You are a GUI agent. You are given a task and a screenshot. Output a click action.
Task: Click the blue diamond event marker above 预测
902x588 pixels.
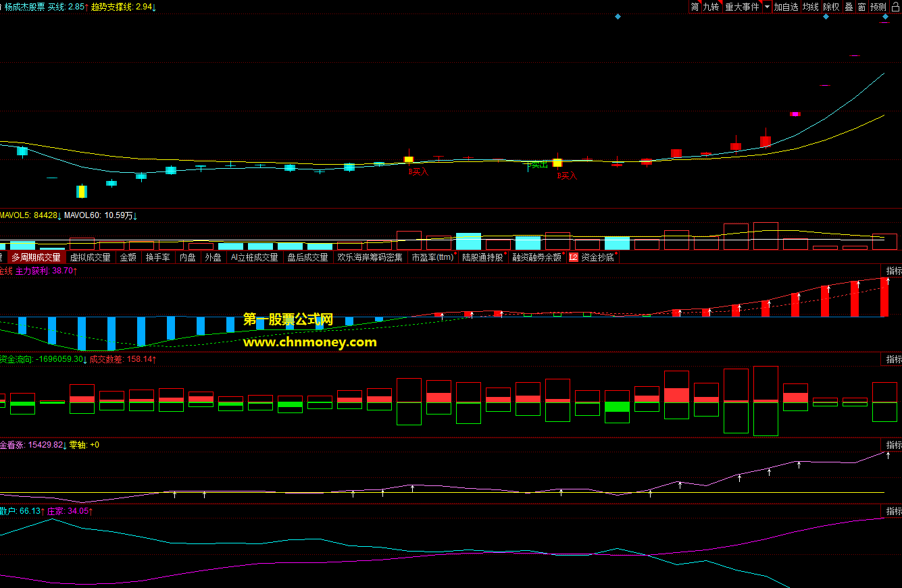(884, 16)
